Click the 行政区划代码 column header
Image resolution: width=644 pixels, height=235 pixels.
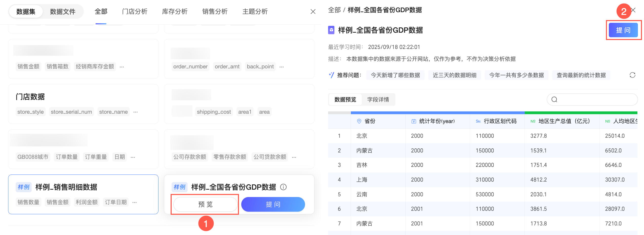click(x=497, y=121)
